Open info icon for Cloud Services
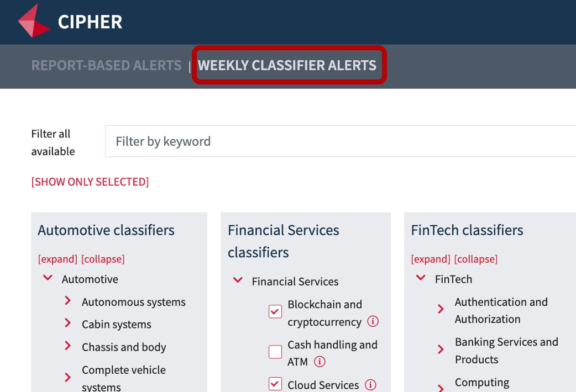The height and width of the screenshot is (392, 576). [x=370, y=385]
